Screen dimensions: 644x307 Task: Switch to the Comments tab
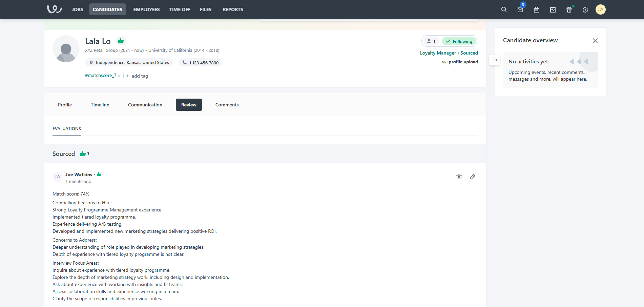click(227, 105)
